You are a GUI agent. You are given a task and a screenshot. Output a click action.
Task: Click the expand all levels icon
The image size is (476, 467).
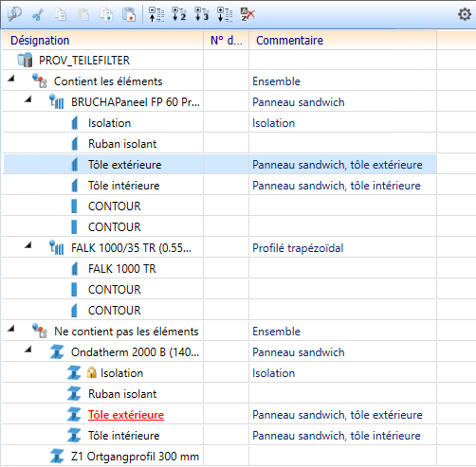click(x=225, y=14)
